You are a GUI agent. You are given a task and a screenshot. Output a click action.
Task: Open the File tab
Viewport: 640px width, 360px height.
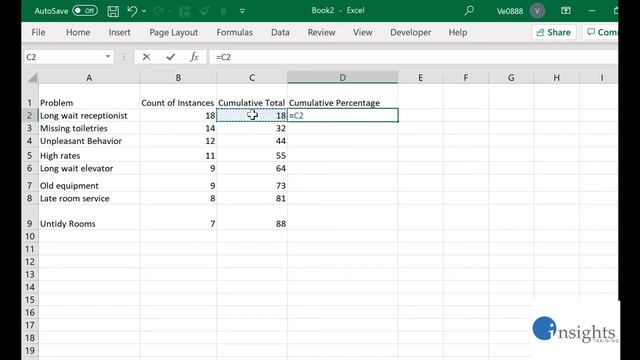click(x=38, y=32)
